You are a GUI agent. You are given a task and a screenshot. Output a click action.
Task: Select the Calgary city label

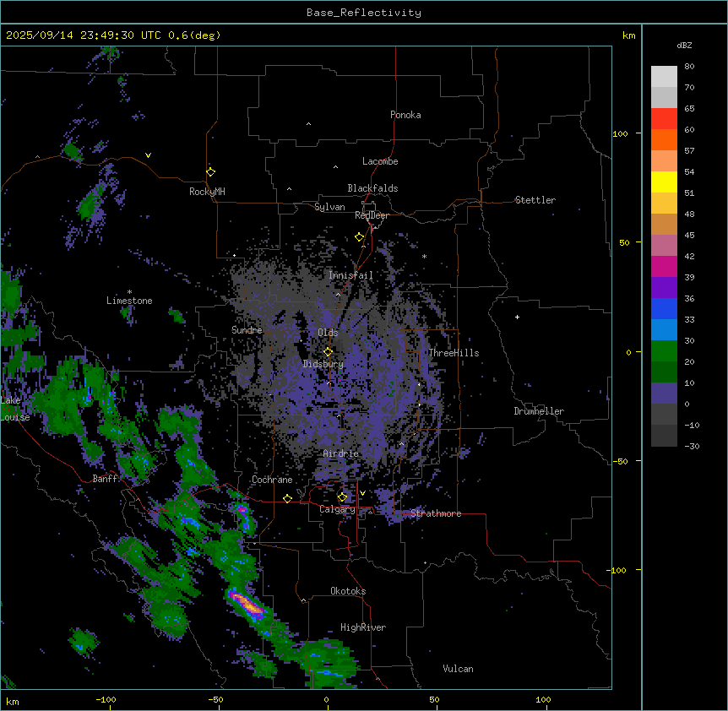pyautogui.click(x=337, y=509)
